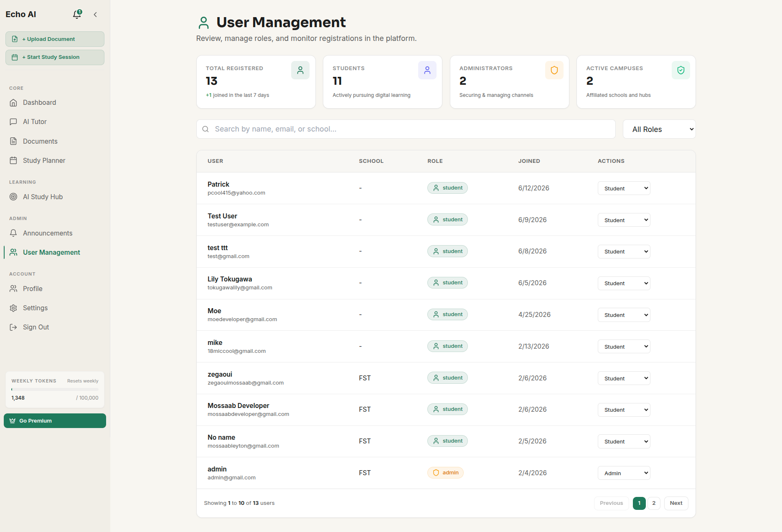
Task: Click the Announcements bell icon
Action: 13,233
